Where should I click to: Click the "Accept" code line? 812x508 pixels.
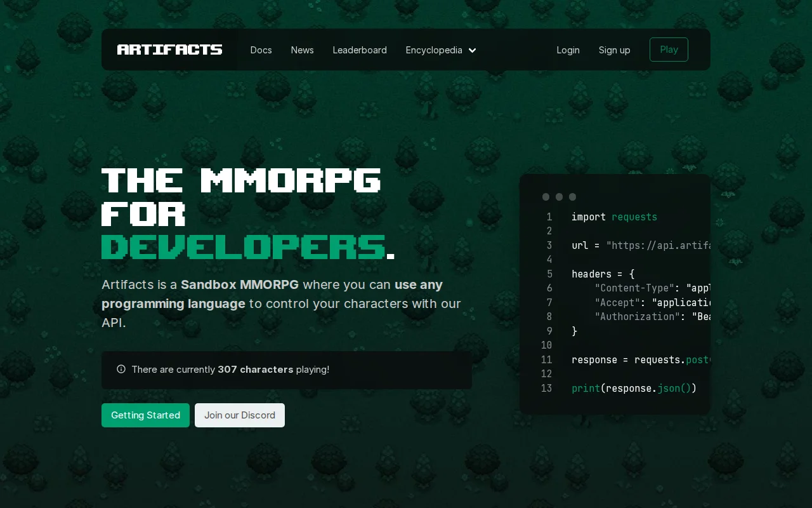coord(652,303)
